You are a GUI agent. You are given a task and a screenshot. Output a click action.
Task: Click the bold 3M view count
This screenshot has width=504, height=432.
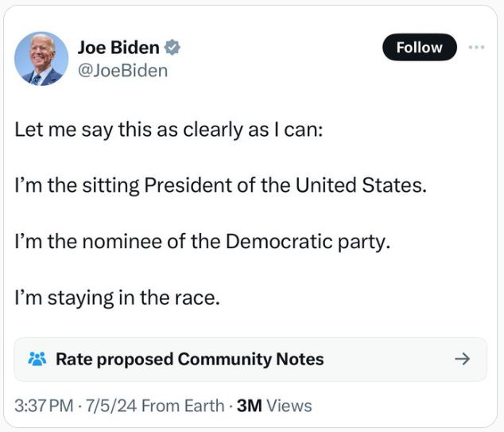click(250, 406)
